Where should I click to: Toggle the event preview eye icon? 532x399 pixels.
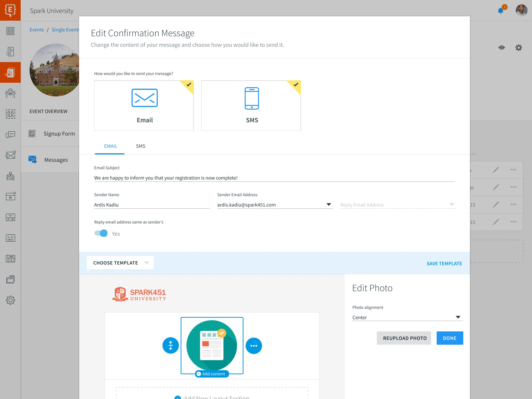point(502,48)
